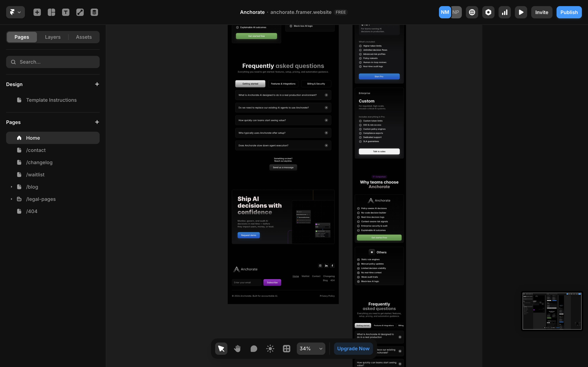Expand the /blog page tree
Image resolution: width=588 pixels, height=367 pixels.
coord(11,187)
